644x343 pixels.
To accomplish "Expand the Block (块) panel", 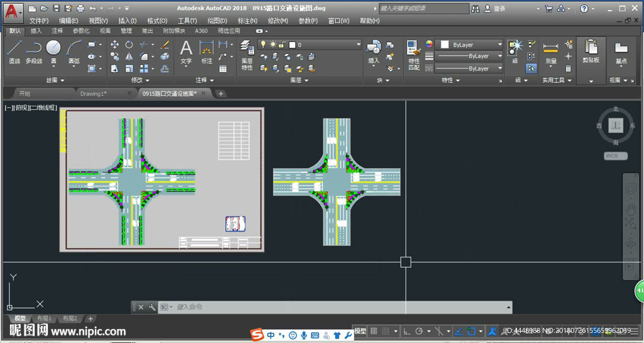I will [383, 80].
